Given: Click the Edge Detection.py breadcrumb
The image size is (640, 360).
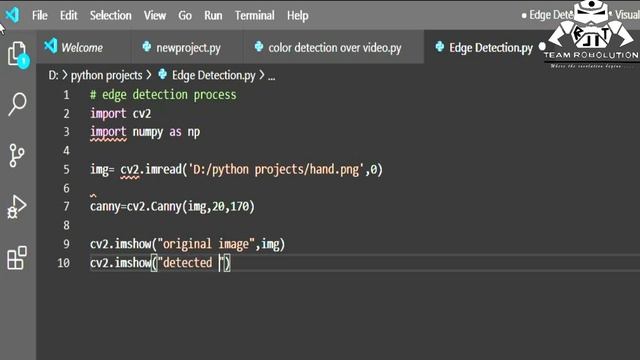Looking at the screenshot, I should tap(213, 76).
